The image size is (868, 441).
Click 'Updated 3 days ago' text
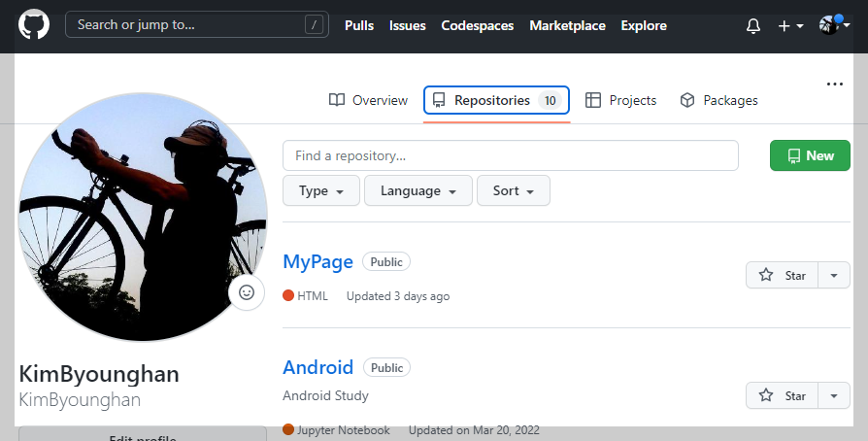click(x=398, y=296)
